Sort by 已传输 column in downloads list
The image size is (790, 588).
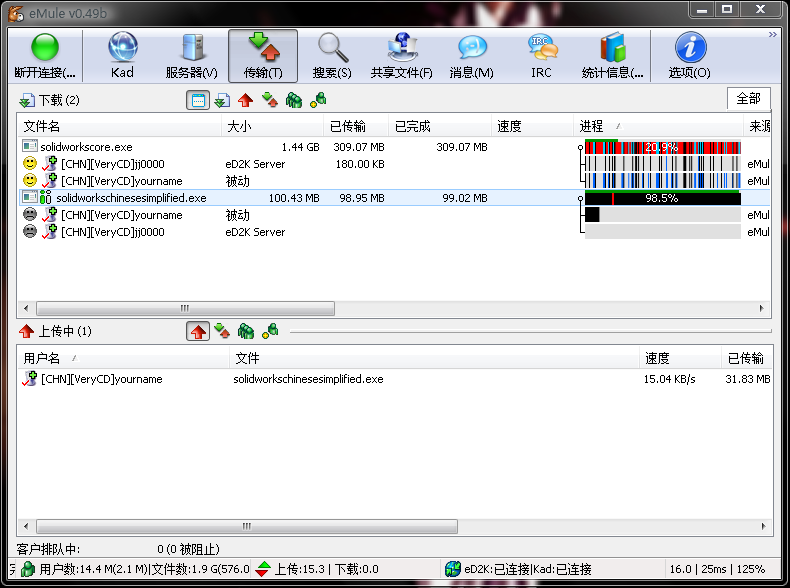[x=356, y=126]
